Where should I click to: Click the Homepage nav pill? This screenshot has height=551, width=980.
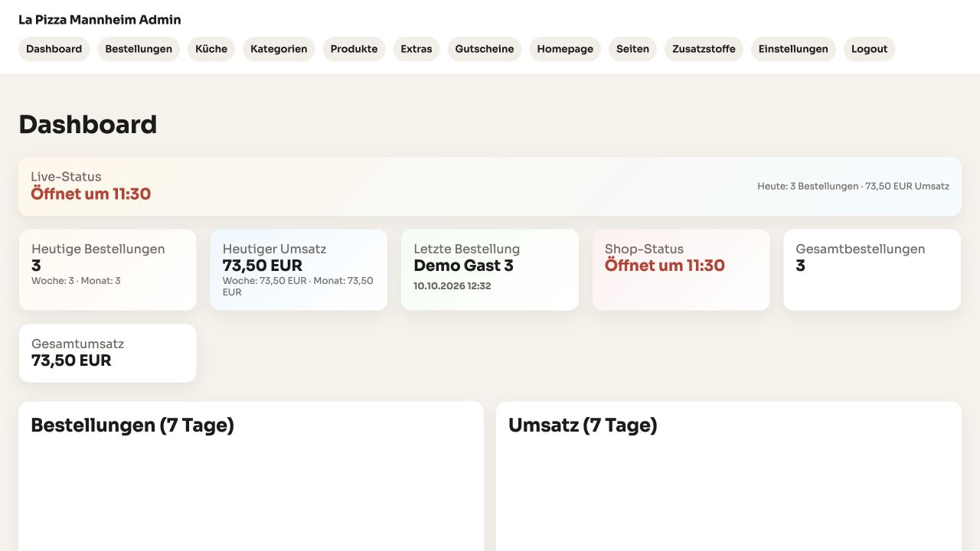565,49
